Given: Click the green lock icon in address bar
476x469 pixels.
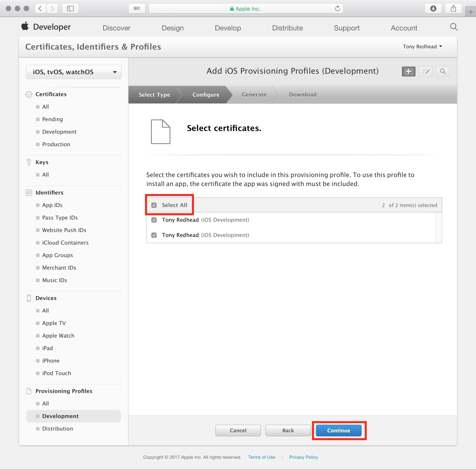Looking at the screenshot, I should pos(232,9).
